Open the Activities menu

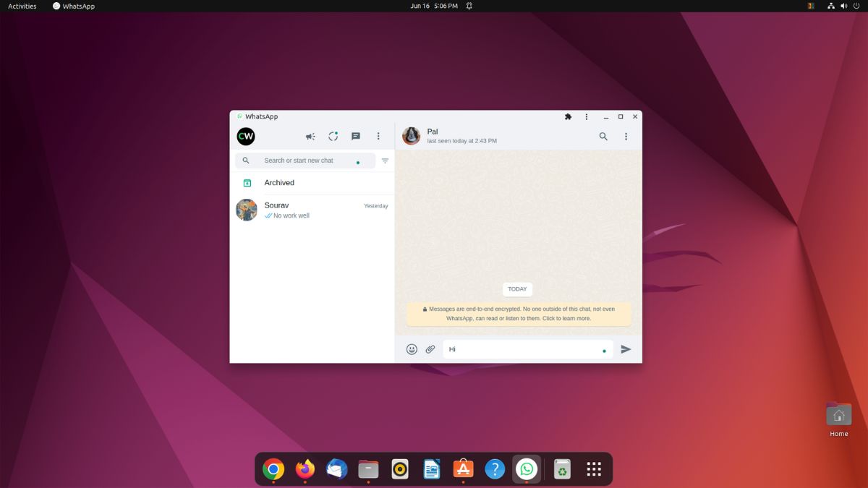click(x=21, y=6)
